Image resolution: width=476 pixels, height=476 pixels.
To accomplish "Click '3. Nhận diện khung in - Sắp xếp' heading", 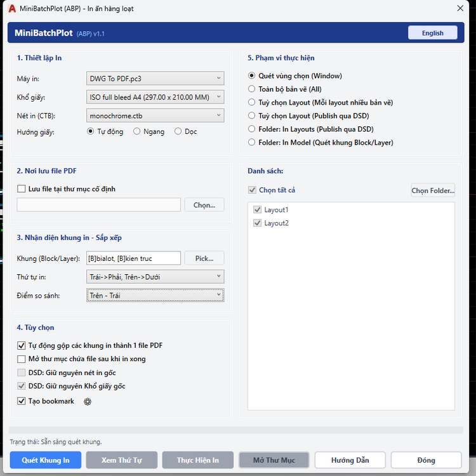I will [69, 237].
